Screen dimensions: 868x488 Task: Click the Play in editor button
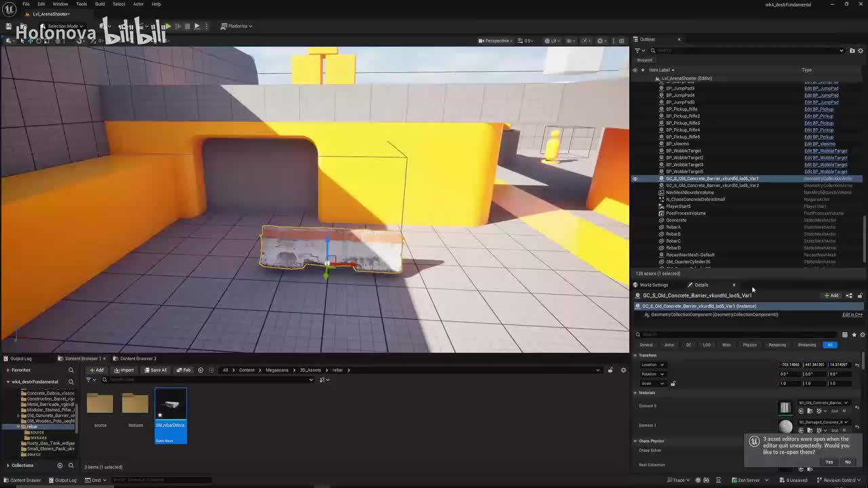click(x=168, y=26)
